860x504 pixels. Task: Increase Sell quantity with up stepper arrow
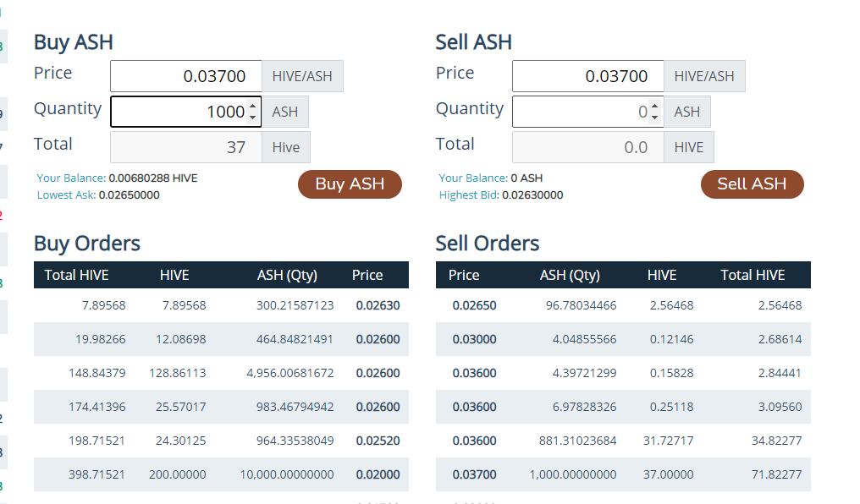[x=654, y=106]
